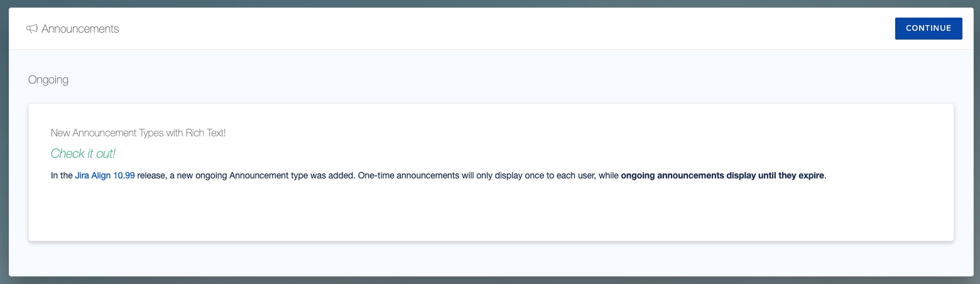This screenshot has width=980, height=284.
Task: Click the empty space right of Ongoing
Action: (x=503, y=80)
